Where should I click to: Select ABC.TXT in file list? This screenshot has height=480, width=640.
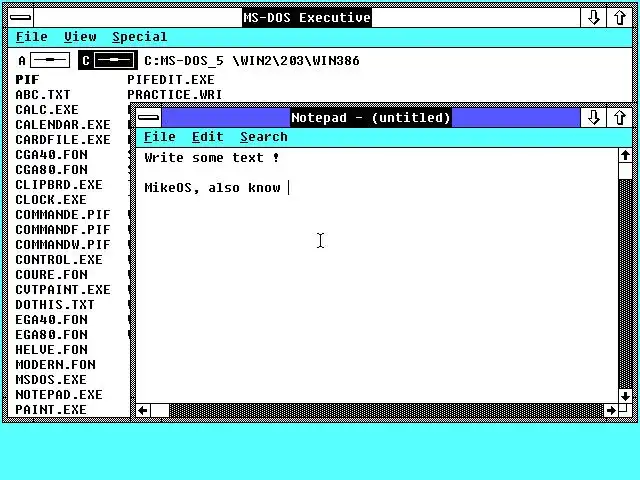43,95
